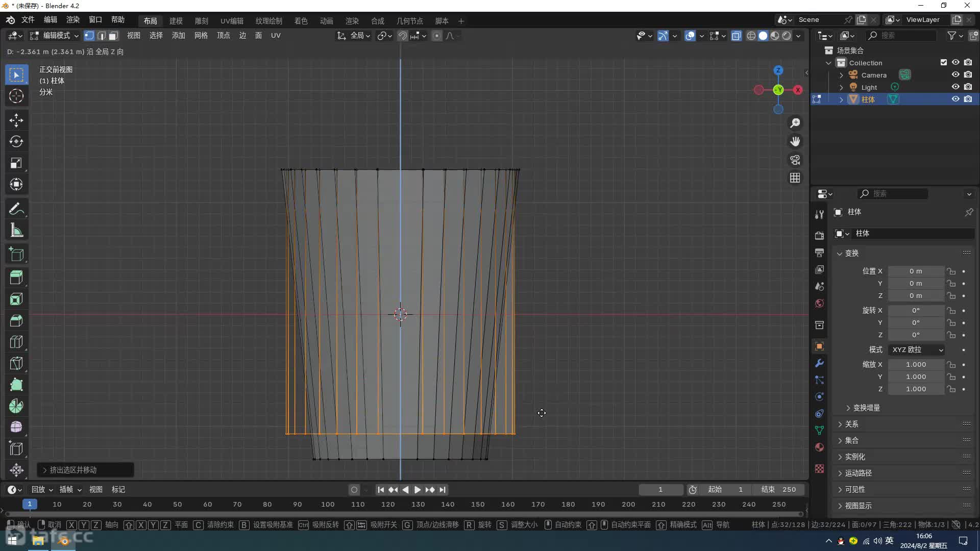Viewport: 980px width, 551px height.
Task: Click the viewport zoom magnifier icon
Action: [795, 123]
